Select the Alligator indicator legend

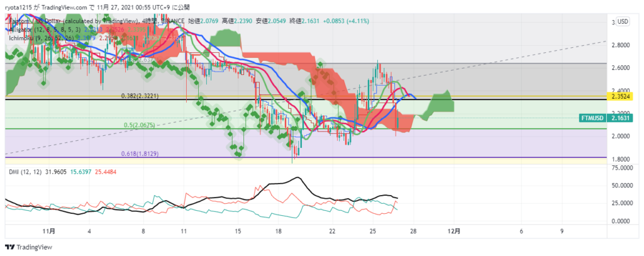(31, 30)
